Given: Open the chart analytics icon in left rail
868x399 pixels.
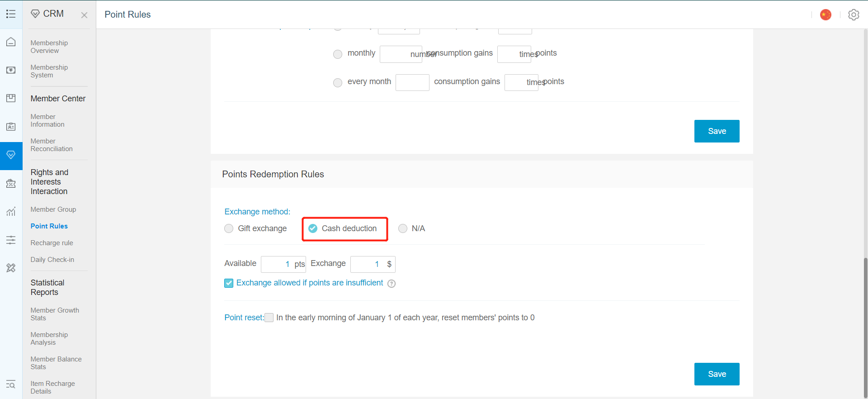Looking at the screenshot, I should tap(11, 212).
